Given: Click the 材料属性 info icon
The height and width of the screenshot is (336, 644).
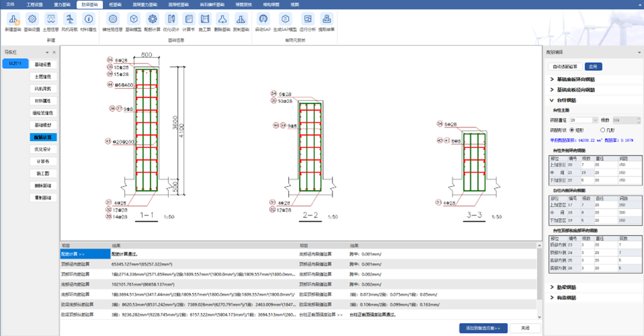Looking at the screenshot, I should coord(88,22).
